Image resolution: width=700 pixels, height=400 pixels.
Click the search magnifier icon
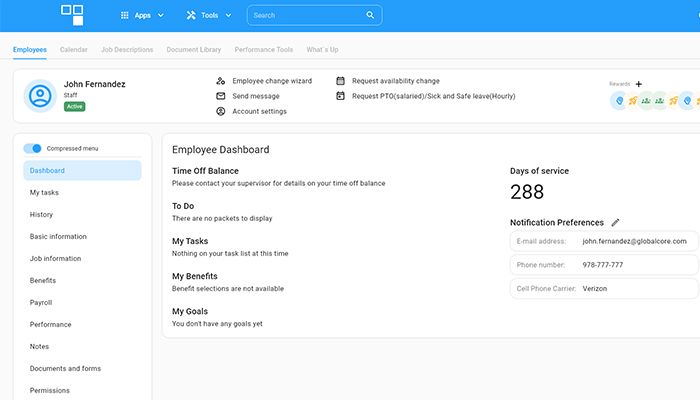(x=370, y=16)
